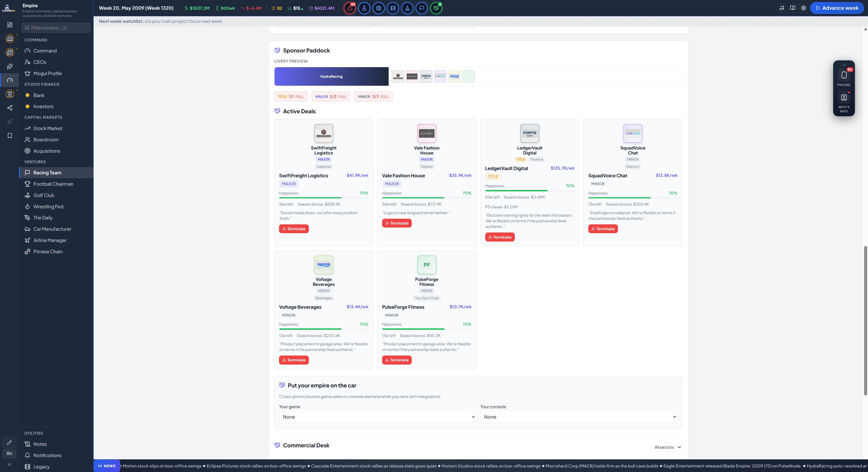Click the green handshake deals icon
The height and width of the screenshot is (472, 868).
[x=436, y=8]
